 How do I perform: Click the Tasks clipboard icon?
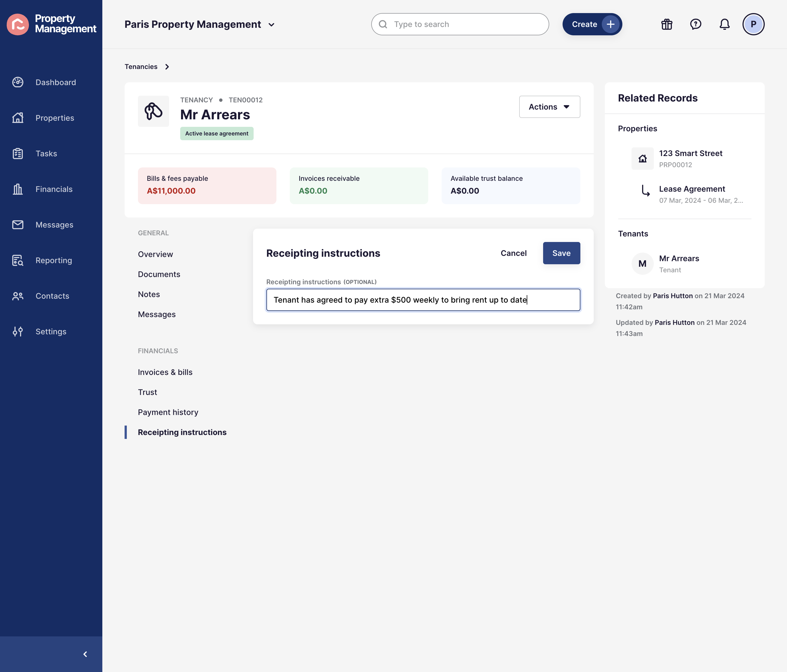point(18,154)
